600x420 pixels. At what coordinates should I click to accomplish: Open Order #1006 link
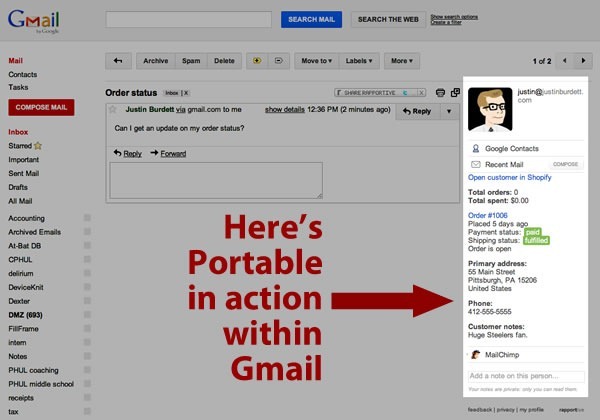pos(488,215)
